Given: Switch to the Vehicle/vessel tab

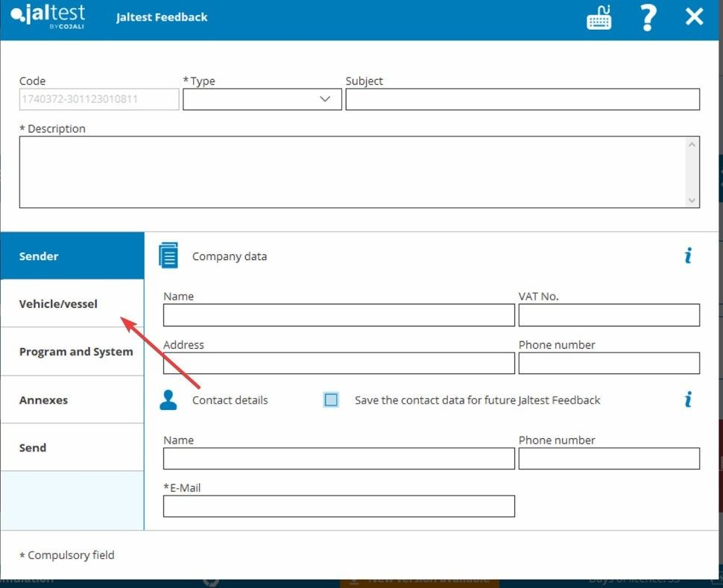Looking at the screenshot, I should (x=72, y=304).
